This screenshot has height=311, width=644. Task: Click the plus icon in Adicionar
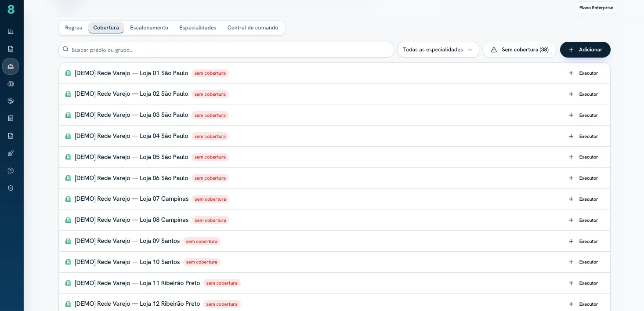tap(571, 50)
